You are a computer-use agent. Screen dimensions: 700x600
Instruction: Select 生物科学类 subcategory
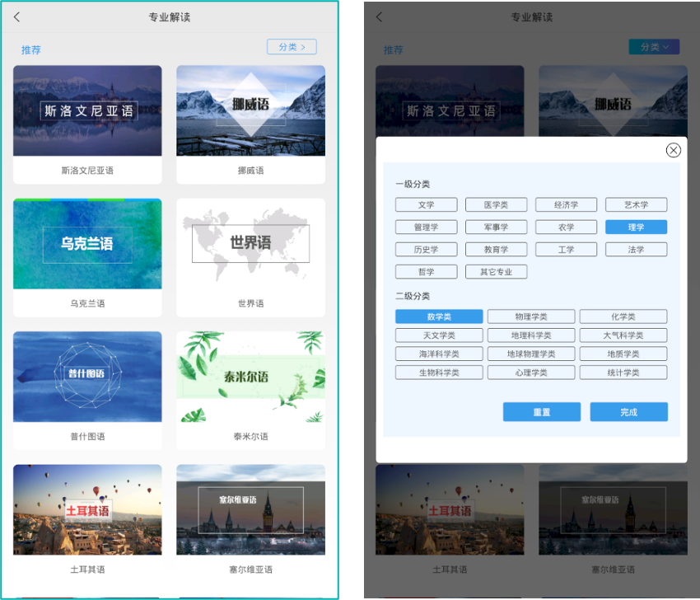click(439, 373)
